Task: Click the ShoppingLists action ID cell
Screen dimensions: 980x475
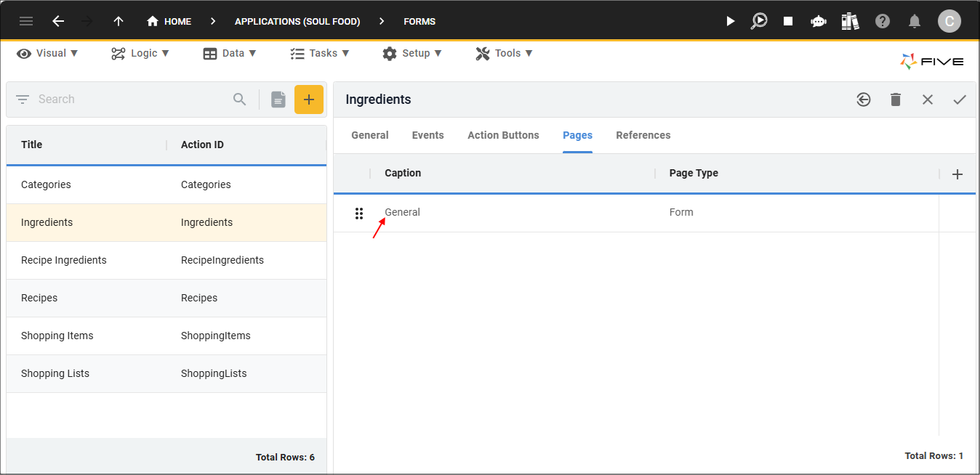Action: 214,373
